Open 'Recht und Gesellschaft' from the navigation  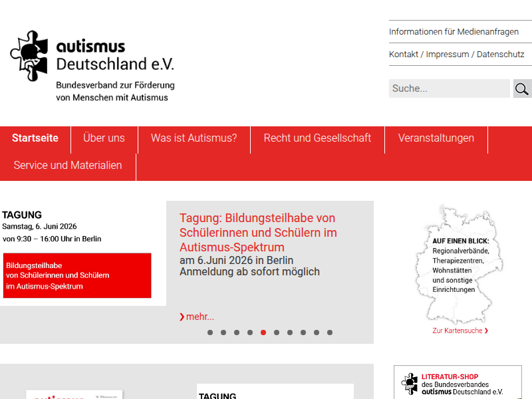point(317,138)
